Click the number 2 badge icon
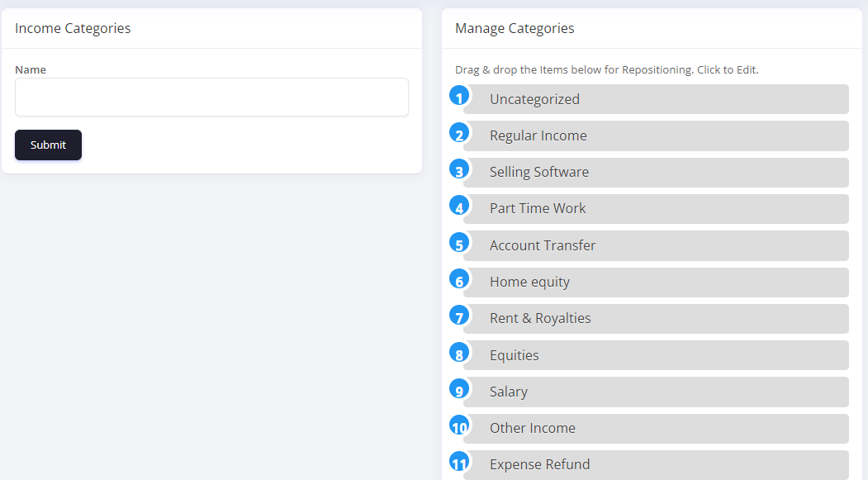Image resolution: width=868 pixels, height=480 pixels. 459,133
